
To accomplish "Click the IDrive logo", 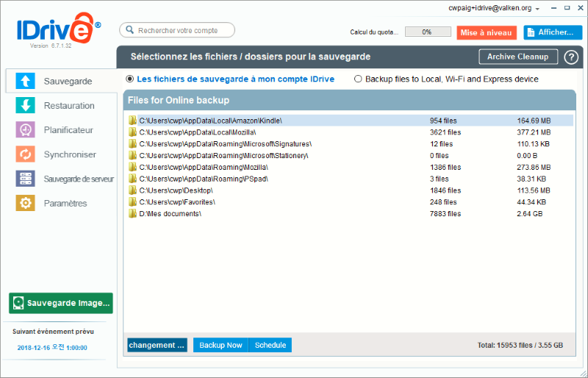I will click(x=59, y=28).
